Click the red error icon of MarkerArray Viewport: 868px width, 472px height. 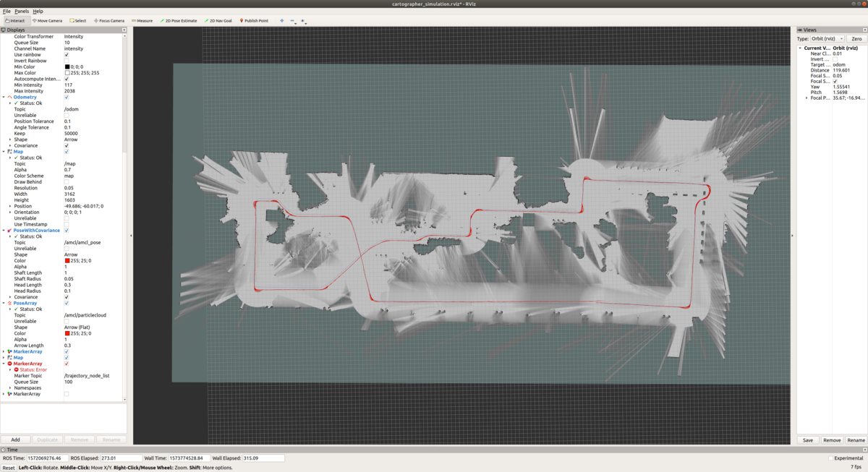tap(9, 364)
